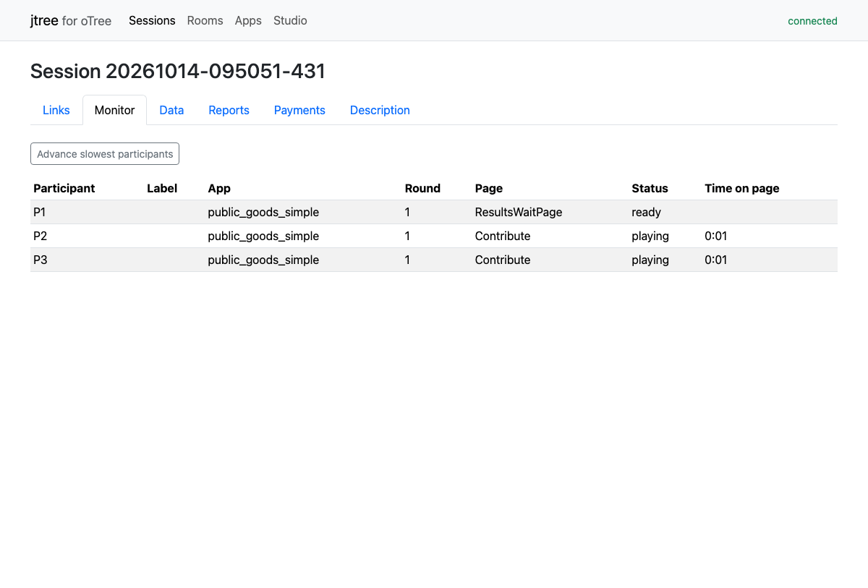Click the 0:01 time for P3
This screenshot has width=868, height=588.
tap(716, 260)
